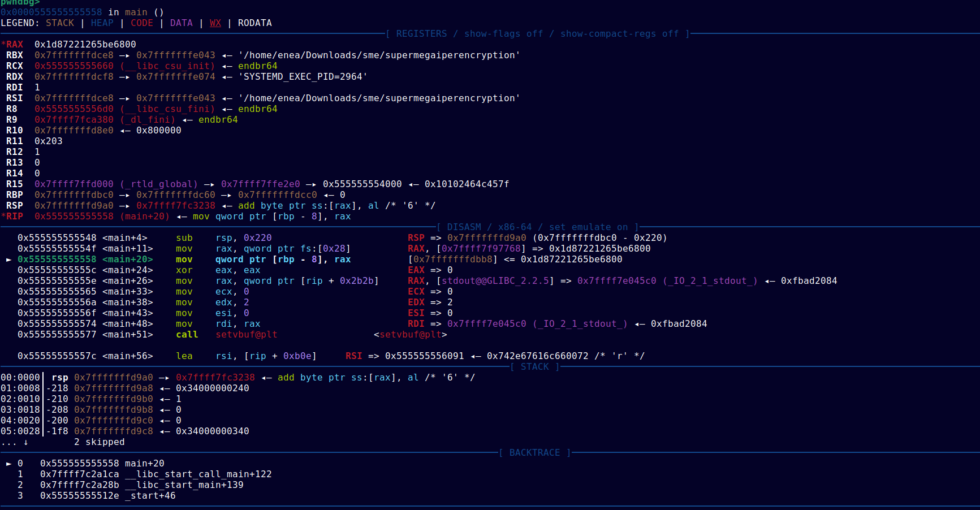Select the stack value 0x34000000340
Image resolution: width=980 pixels, height=510 pixels.
point(213,431)
